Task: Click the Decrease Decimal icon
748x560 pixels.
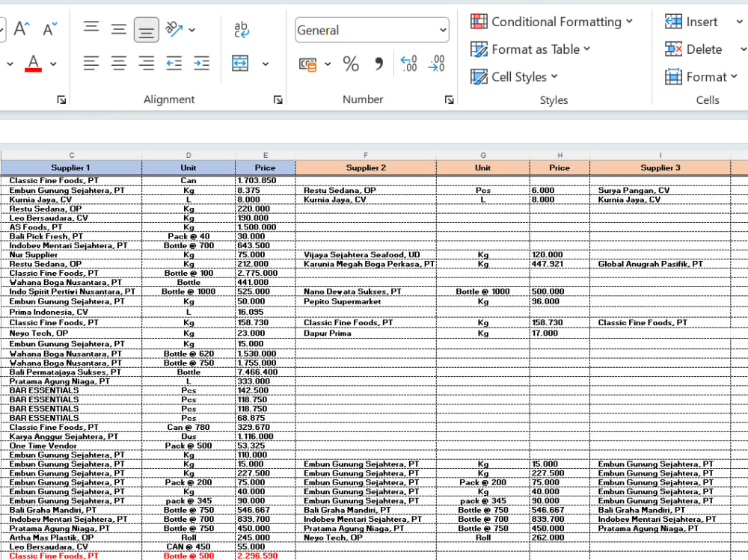Action: (x=437, y=64)
